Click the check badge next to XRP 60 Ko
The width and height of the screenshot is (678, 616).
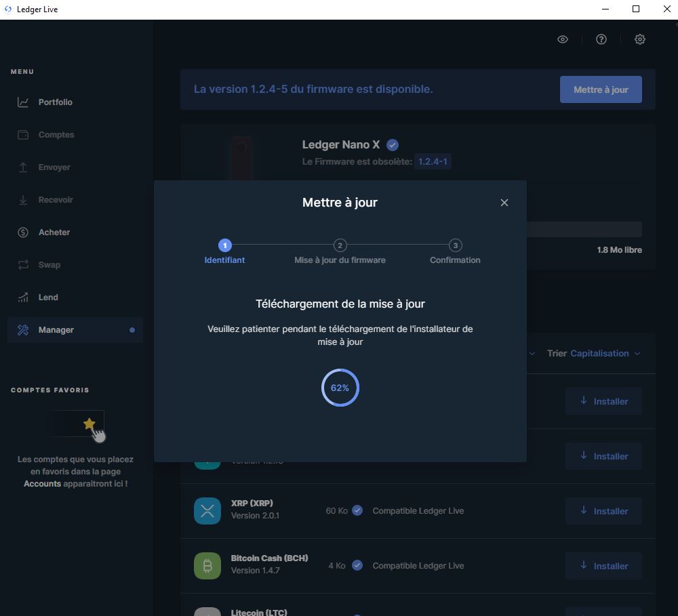[x=357, y=510]
